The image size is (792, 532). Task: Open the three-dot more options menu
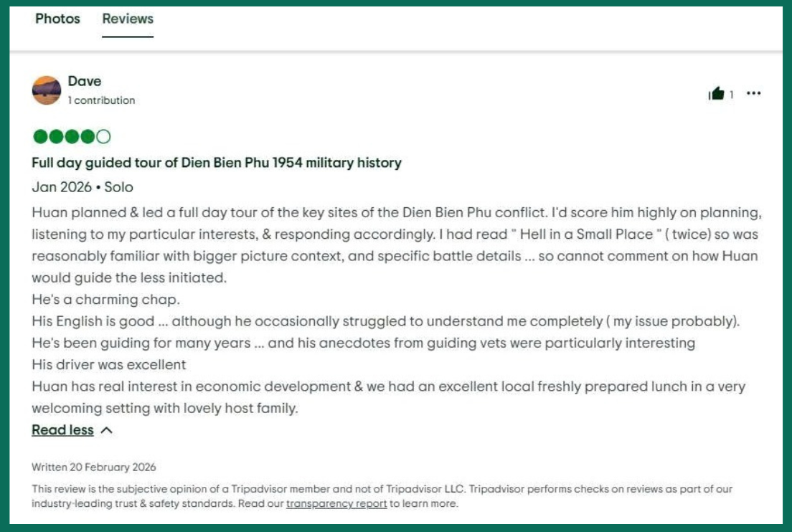[753, 94]
